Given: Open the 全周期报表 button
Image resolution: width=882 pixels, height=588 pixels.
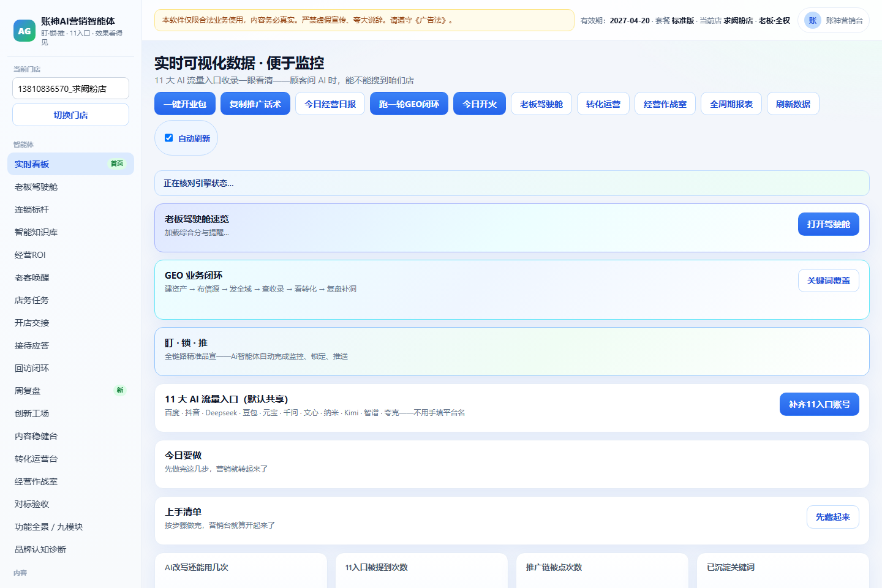Looking at the screenshot, I should [731, 104].
